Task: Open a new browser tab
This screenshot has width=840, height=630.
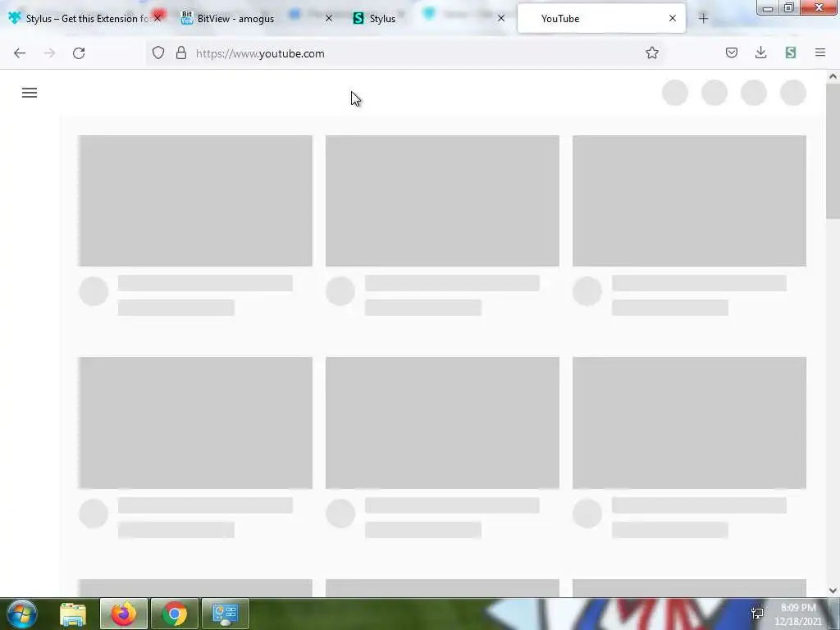Action: coord(703,18)
